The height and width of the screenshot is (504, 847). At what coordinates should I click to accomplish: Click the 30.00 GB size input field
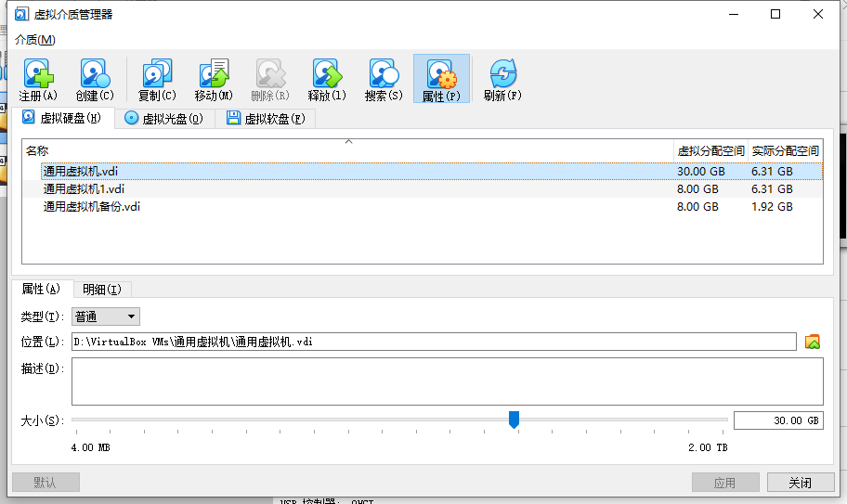[777, 420]
